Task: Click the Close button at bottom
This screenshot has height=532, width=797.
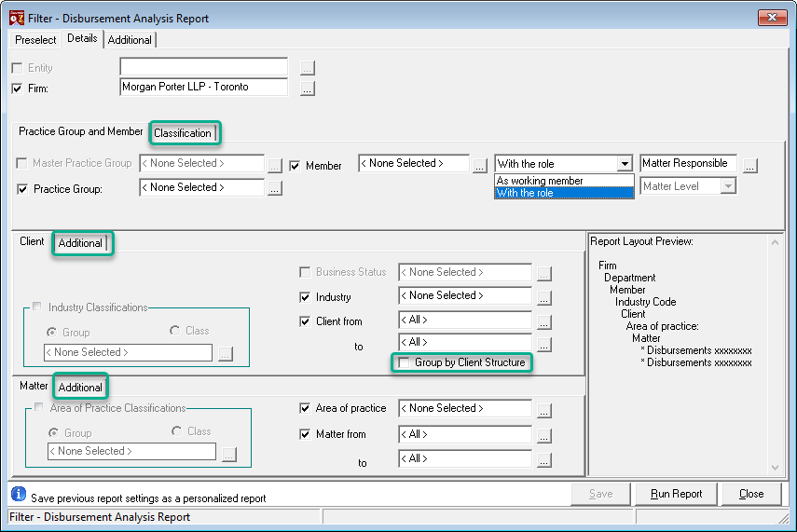Action: 751,494
